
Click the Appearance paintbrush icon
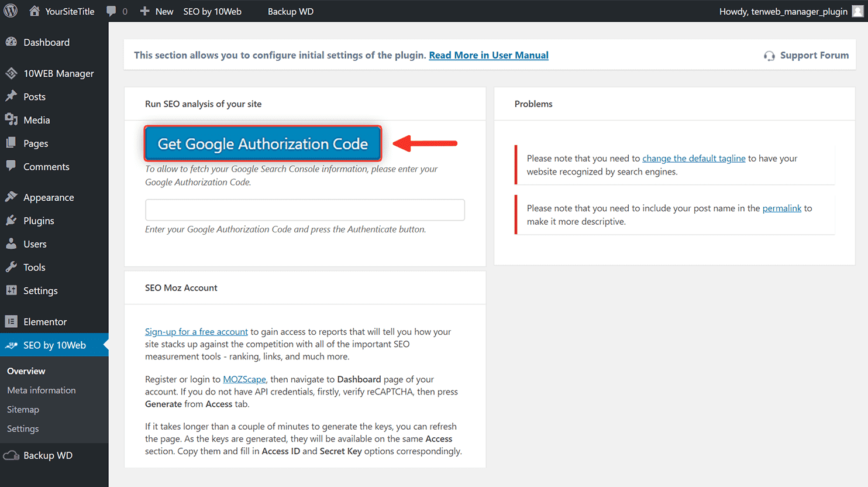tap(11, 197)
